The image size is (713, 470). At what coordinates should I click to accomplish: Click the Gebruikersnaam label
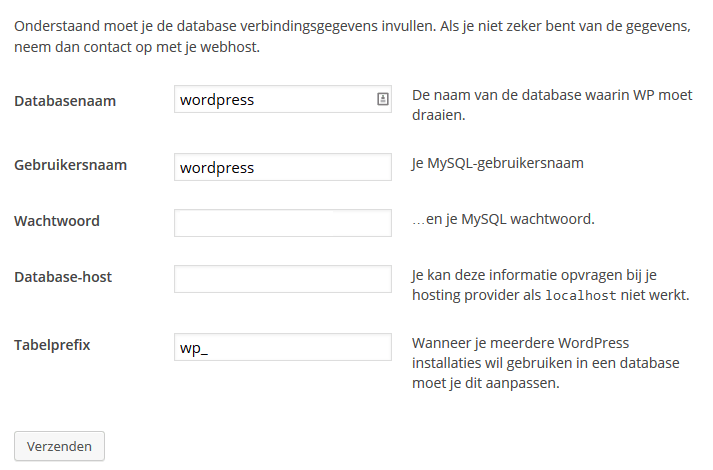[70, 165]
